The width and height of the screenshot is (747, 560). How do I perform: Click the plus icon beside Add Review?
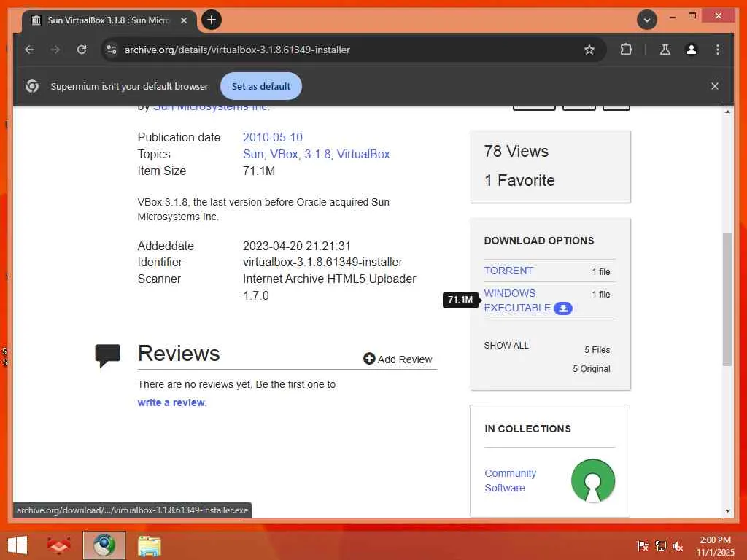[x=369, y=359]
